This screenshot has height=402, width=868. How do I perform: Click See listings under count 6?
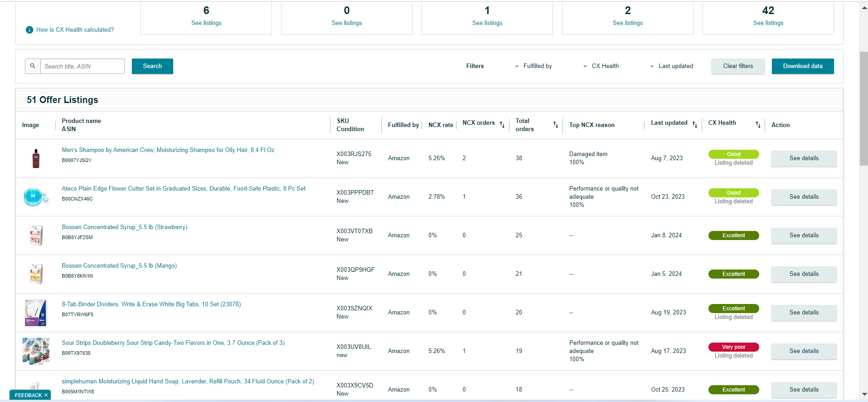206,23
